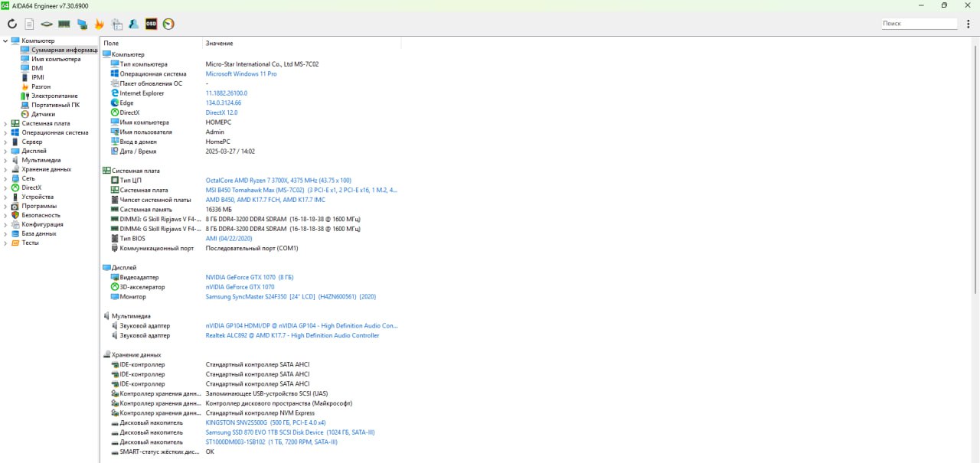Expand the Операционная система tree node
Viewport: 980px width, 463px height.
(5, 132)
